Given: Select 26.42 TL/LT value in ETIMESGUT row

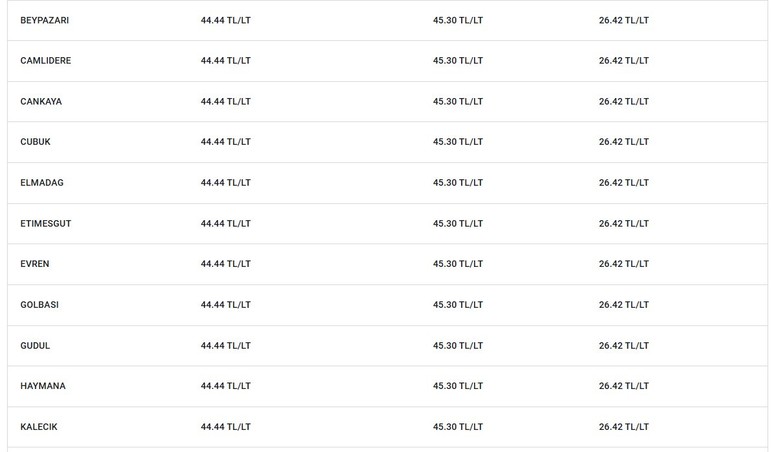Looking at the screenshot, I should point(624,224).
